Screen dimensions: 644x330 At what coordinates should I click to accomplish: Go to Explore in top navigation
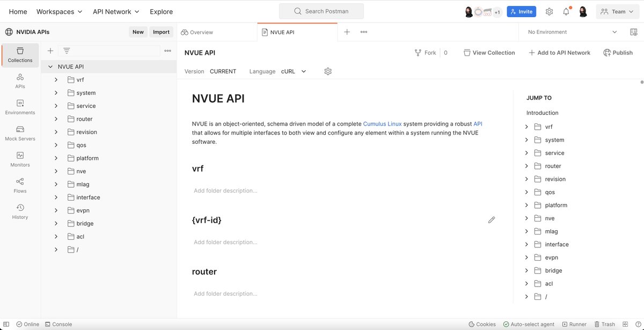tap(161, 11)
